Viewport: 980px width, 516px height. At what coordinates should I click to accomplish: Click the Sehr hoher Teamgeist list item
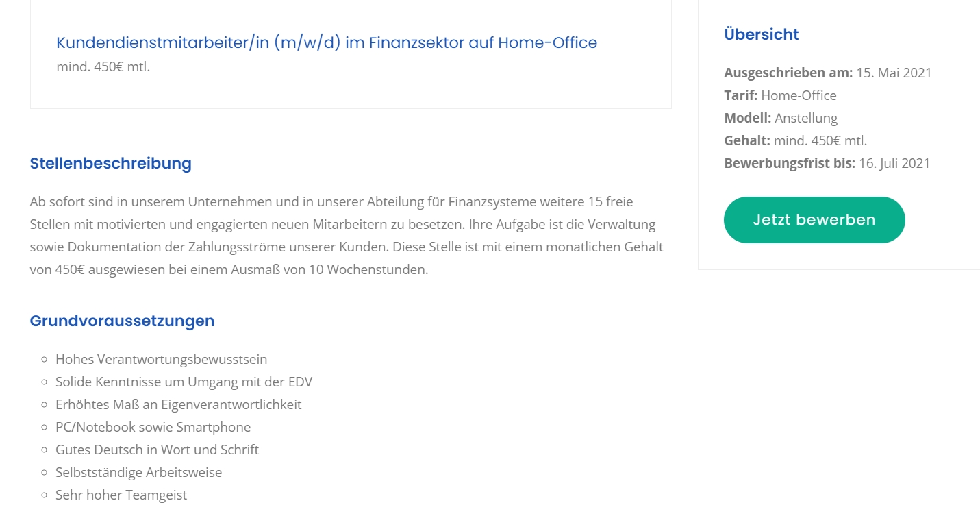pyautogui.click(x=121, y=495)
